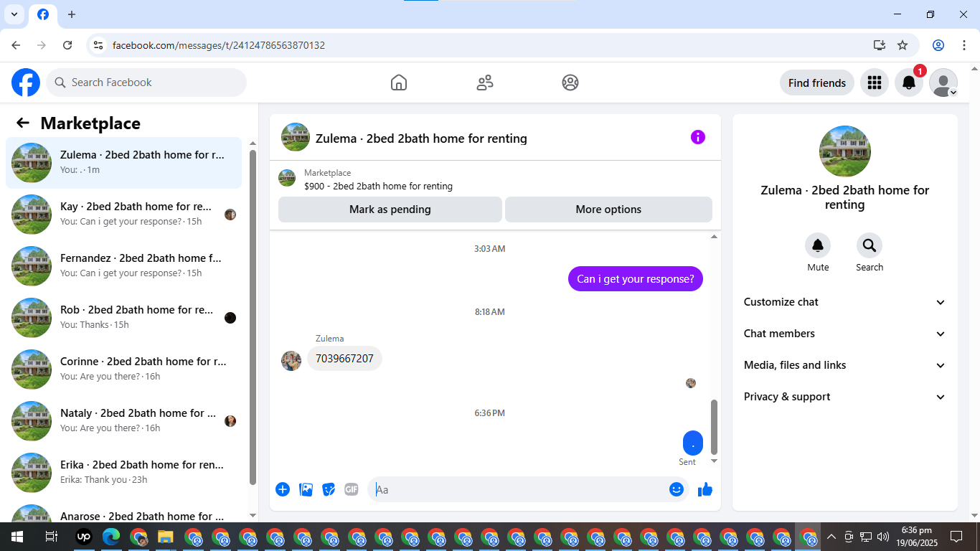Viewport: 980px width, 551px height.
Task: Open the Windows notification center
Action: [956, 537]
